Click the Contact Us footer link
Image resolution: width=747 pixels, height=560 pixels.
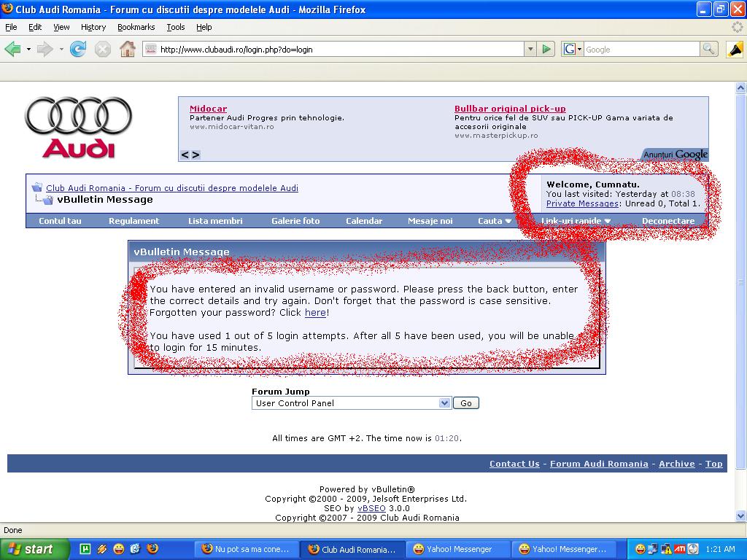pos(514,464)
